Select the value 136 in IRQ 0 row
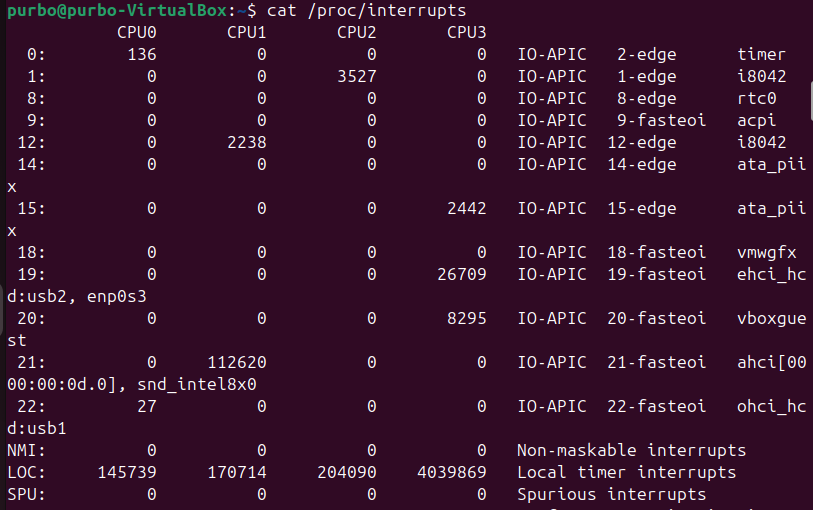Image resolution: width=813 pixels, height=510 pixels. 142,54
